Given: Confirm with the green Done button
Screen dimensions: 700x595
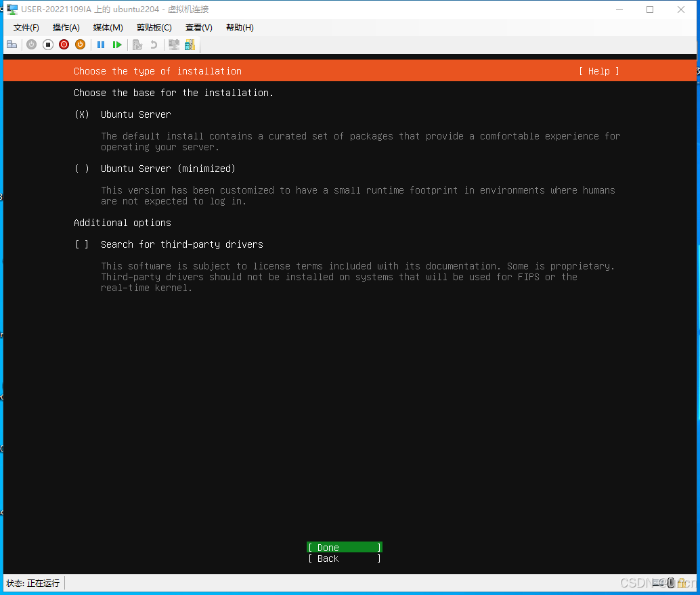Looking at the screenshot, I should pyautogui.click(x=344, y=548).
